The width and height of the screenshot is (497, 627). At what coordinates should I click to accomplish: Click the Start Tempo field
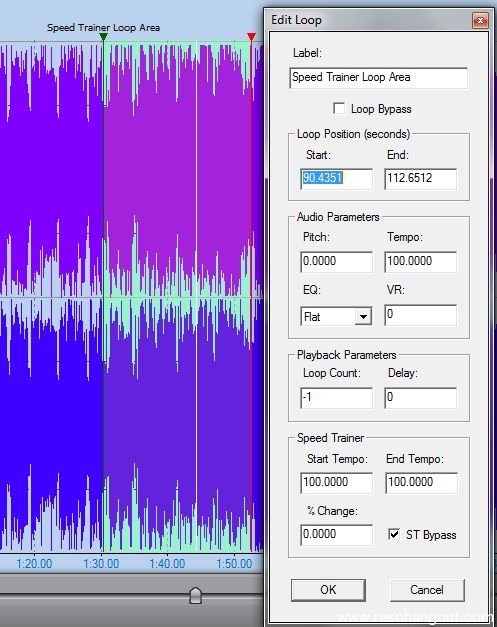[336, 483]
